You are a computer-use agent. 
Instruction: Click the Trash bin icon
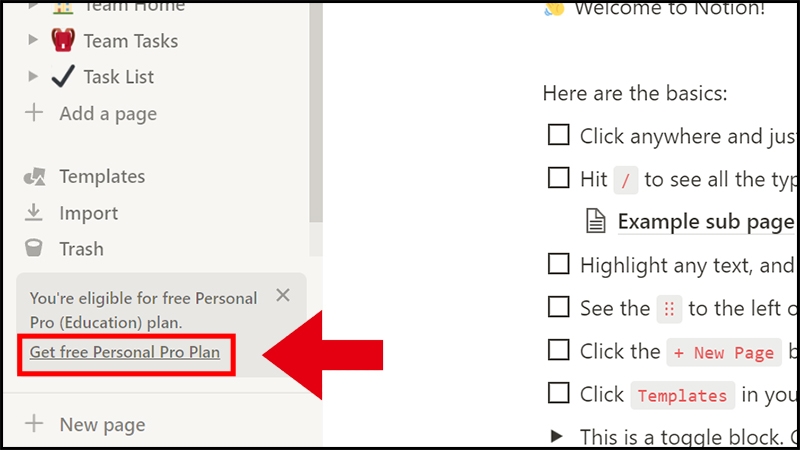click(34, 249)
